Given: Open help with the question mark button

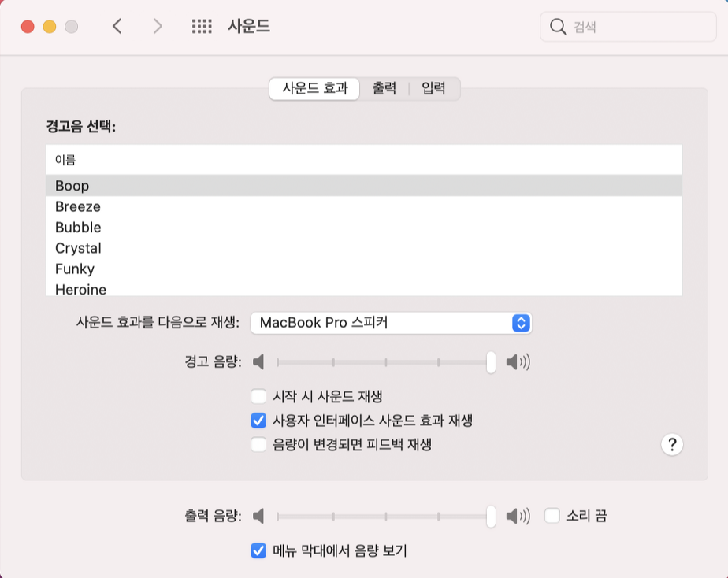Looking at the screenshot, I should (672, 445).
